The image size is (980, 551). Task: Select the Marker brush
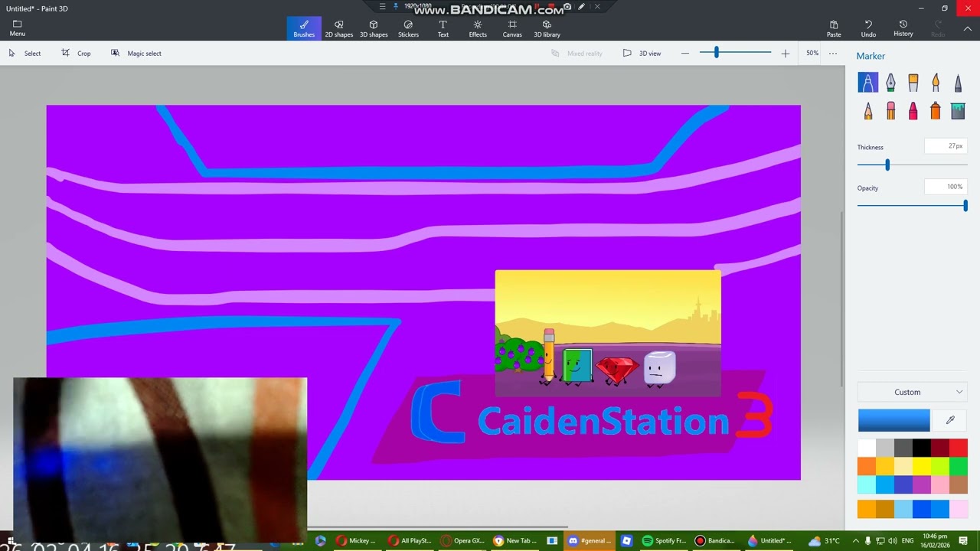867,82
